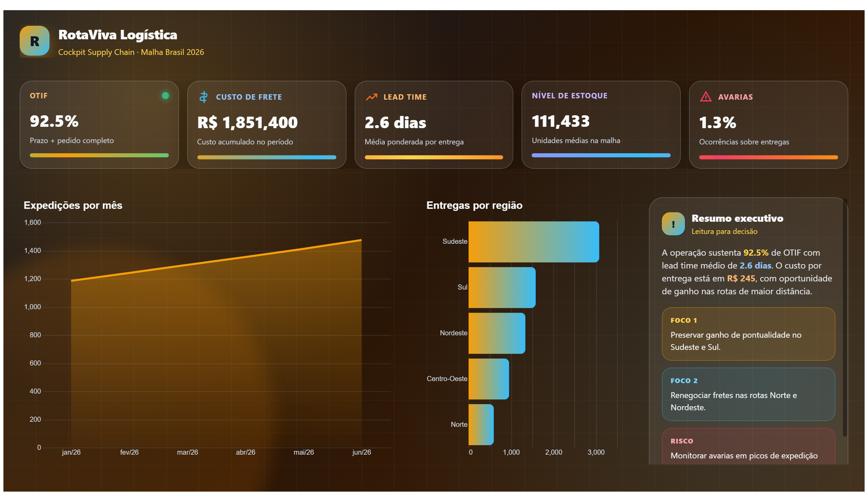Select the Norte bar in the region chart
This screenshot has height=495, width=868.
coord(481,424)
